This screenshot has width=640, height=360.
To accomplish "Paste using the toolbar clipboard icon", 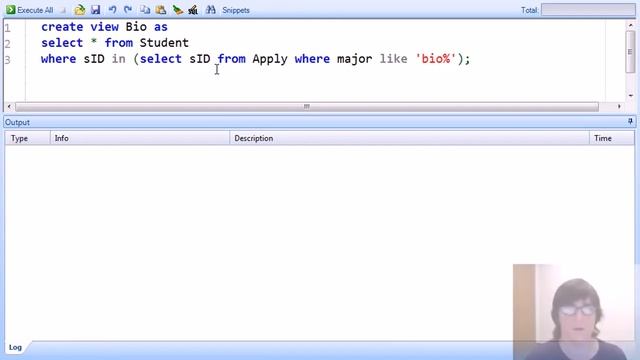I will click(x=161, y=10).
